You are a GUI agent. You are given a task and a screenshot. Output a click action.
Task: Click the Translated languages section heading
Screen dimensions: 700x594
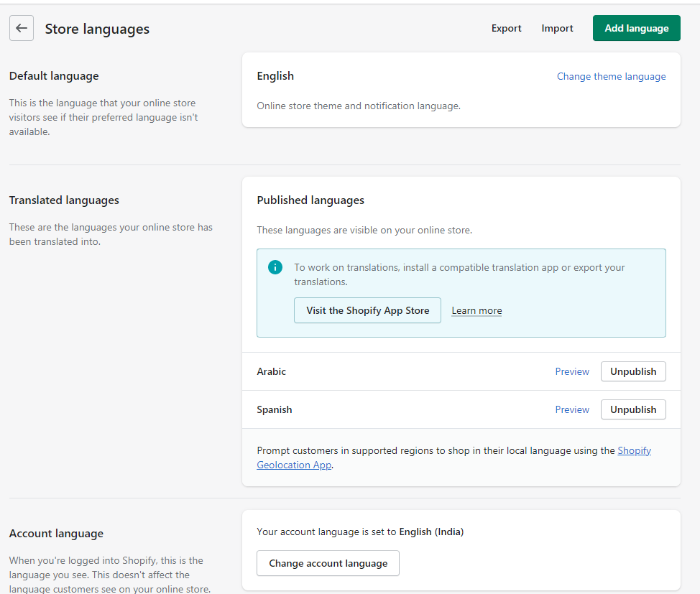tap(64, 200)
